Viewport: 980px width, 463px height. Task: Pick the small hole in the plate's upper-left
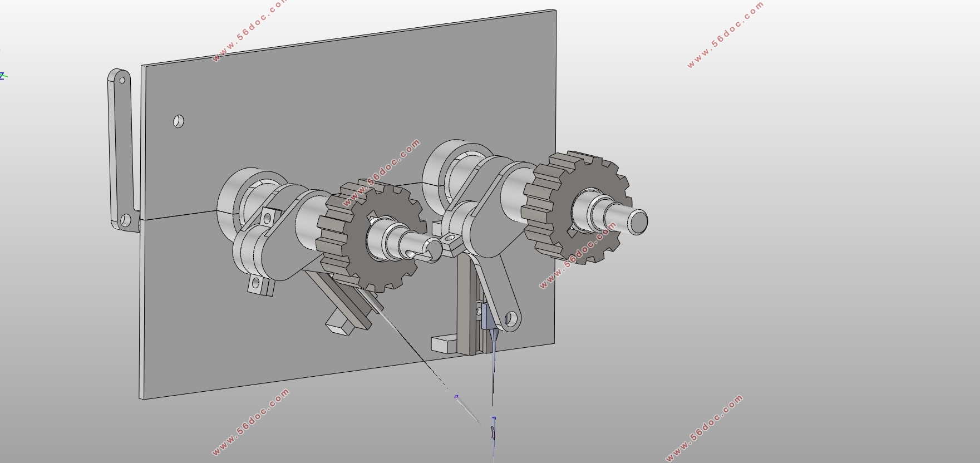[x=179, y=121]
